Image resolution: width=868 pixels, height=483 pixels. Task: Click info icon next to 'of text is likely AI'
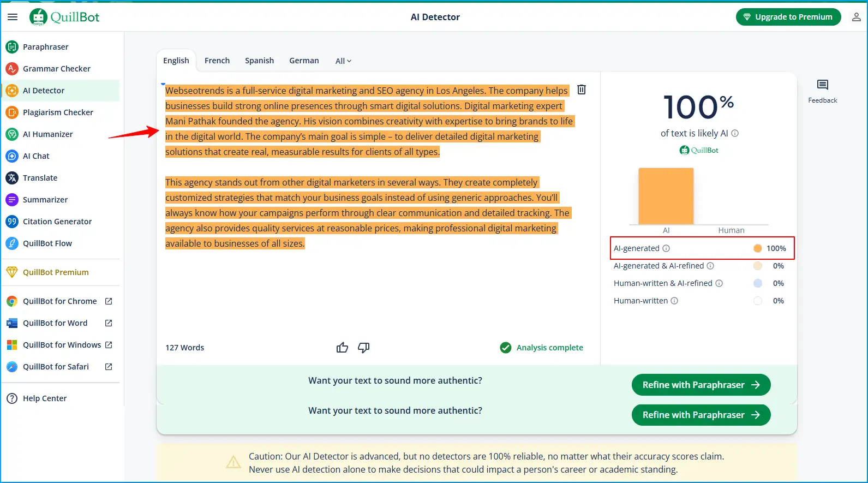(x=735, y=133)
